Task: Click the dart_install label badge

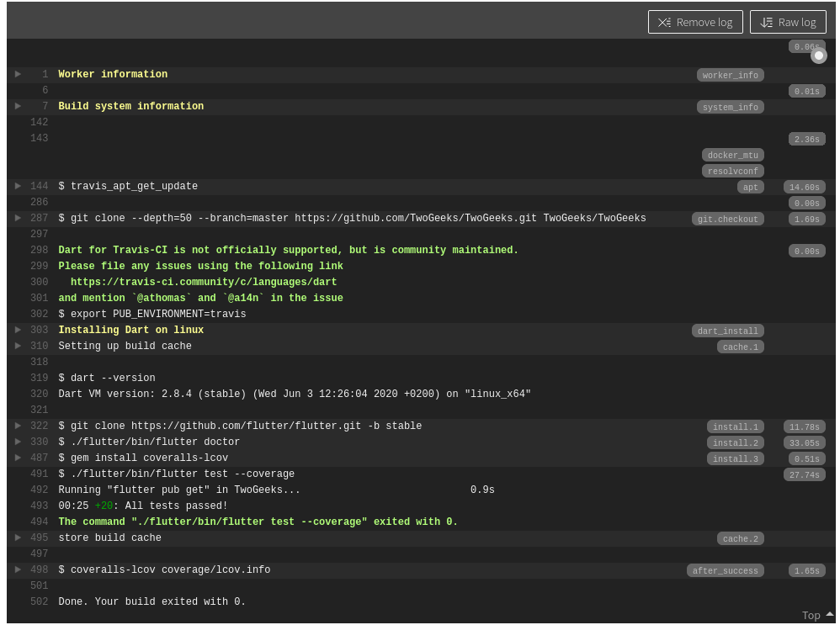Action: 727,331
